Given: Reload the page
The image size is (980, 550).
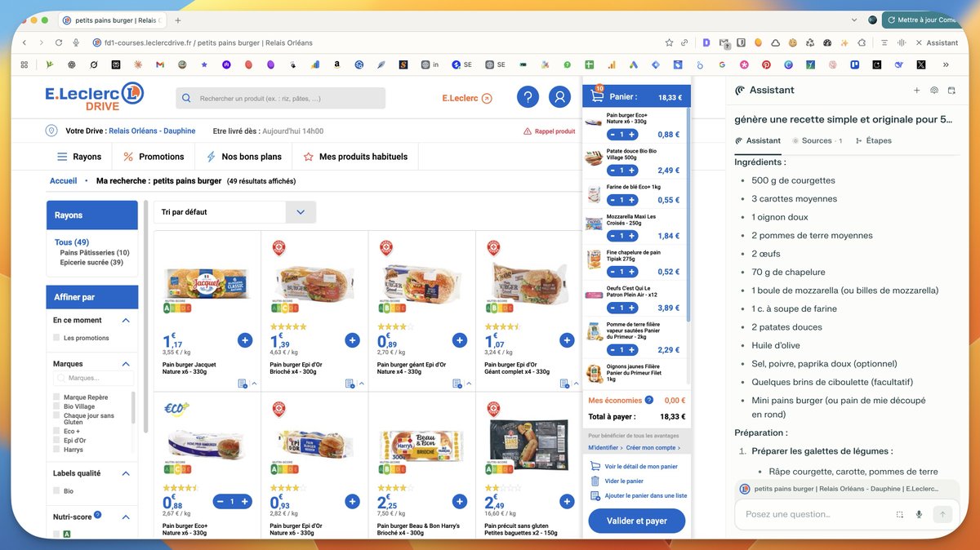Looking at the screenshot, I should coord(59,42).
